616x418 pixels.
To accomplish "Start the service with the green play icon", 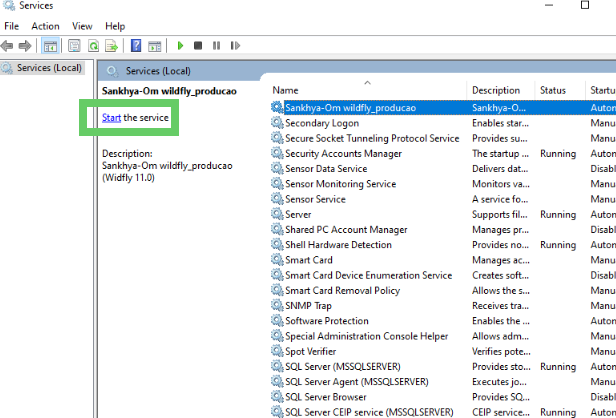I will tap(180, 46).
